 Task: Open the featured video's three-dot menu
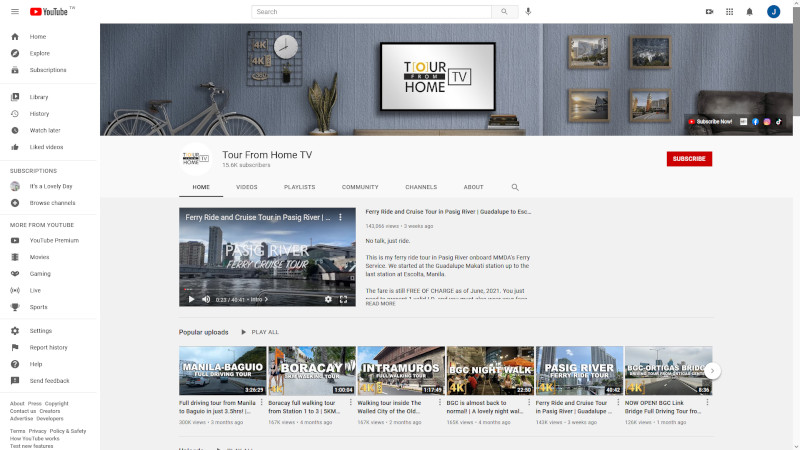pos(340,217)
